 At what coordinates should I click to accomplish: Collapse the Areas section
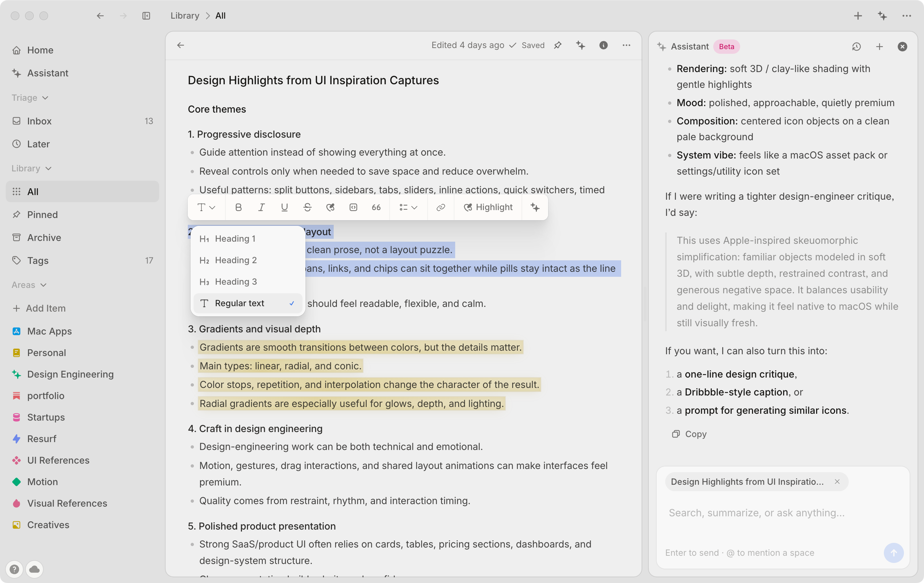tap(29, 285)
